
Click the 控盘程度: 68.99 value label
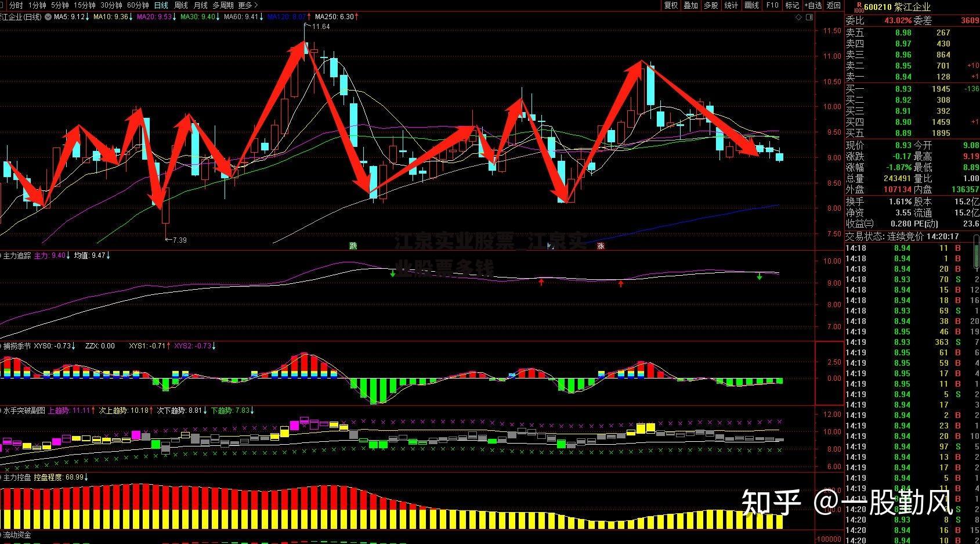pyautogui.click(x=61, y=477)
